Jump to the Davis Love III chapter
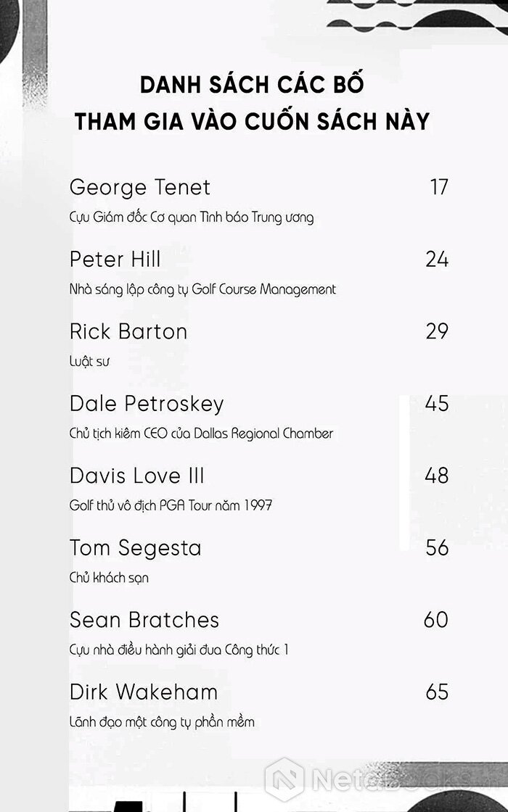 (x=137, y=476)
